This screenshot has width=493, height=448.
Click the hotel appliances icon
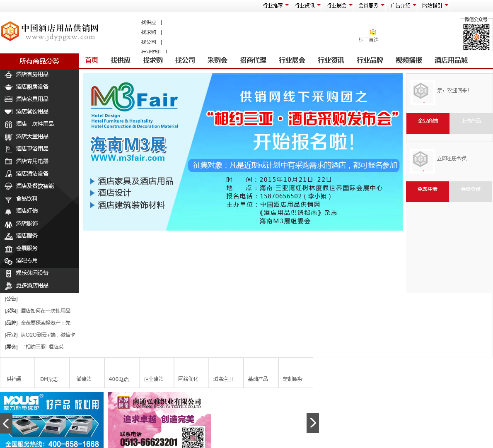pyautogui.click(x=8, y=161)
